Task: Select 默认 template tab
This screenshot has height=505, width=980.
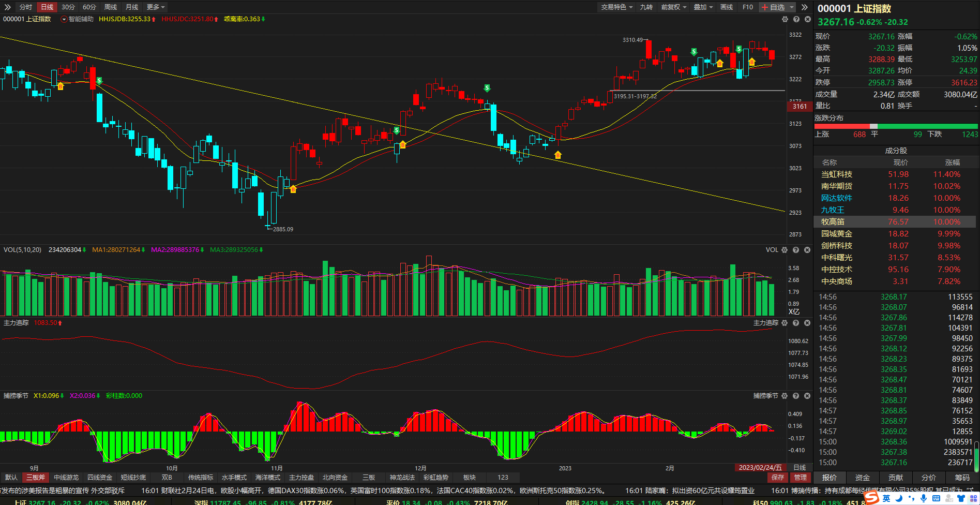Action: (x=11, y=478)
